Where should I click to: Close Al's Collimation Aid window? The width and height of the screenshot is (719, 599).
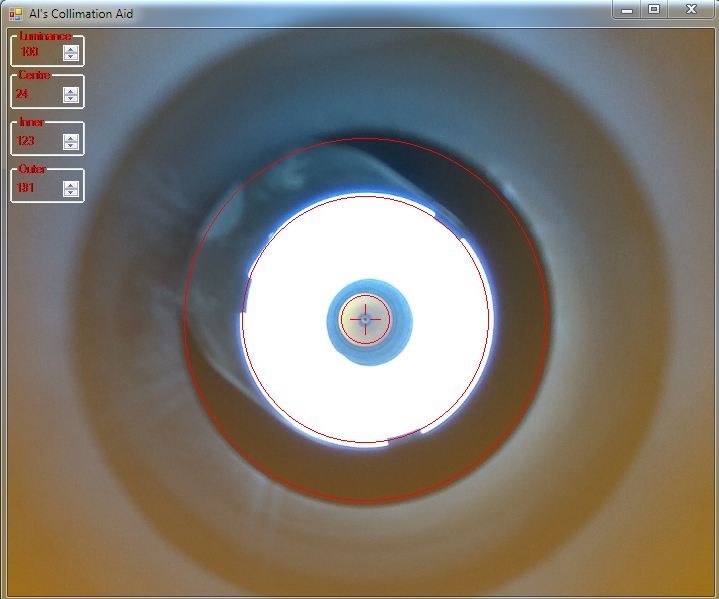(x=691, y=9)
